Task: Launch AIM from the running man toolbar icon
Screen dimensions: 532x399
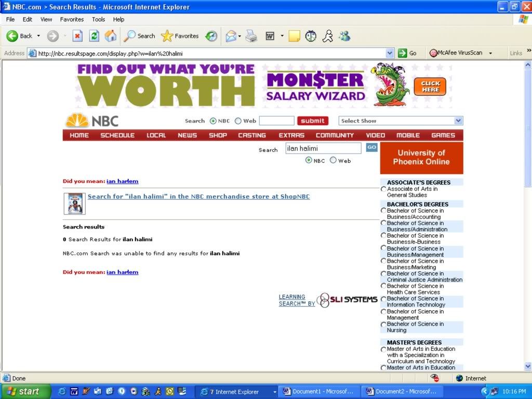Action: click(x=327, y=36)
